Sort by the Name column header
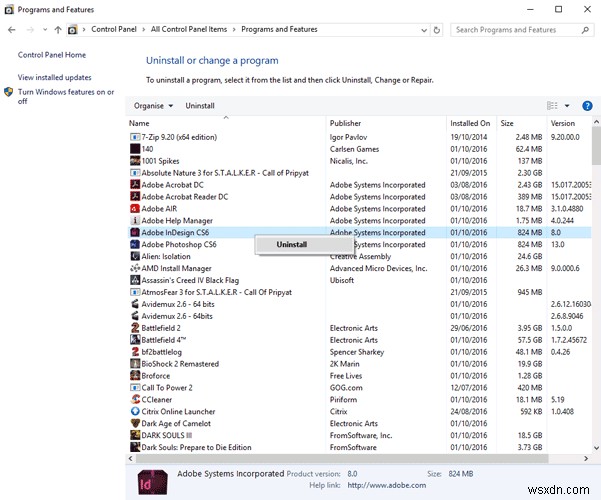Image resolution: width=601 pixels, height=500 pixels. coord(226,123)
